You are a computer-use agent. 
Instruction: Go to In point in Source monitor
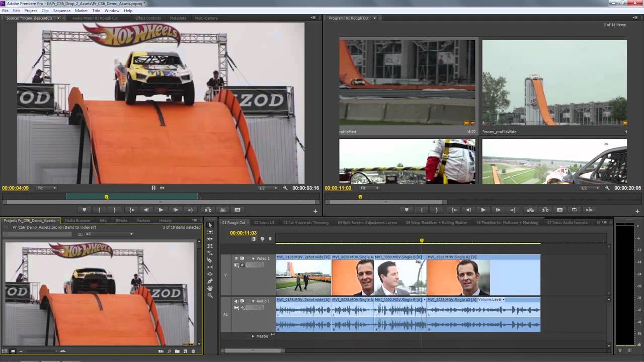tap(132, 210)
